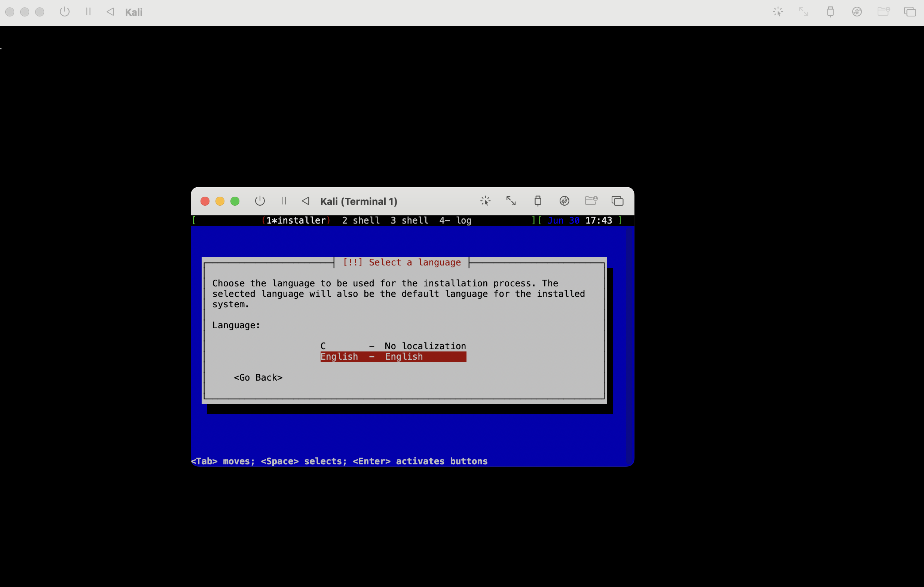This screenshot has height=587, width=924.
Task: Click the green zoom button of Terminal window
Action: tap(235, 201)
